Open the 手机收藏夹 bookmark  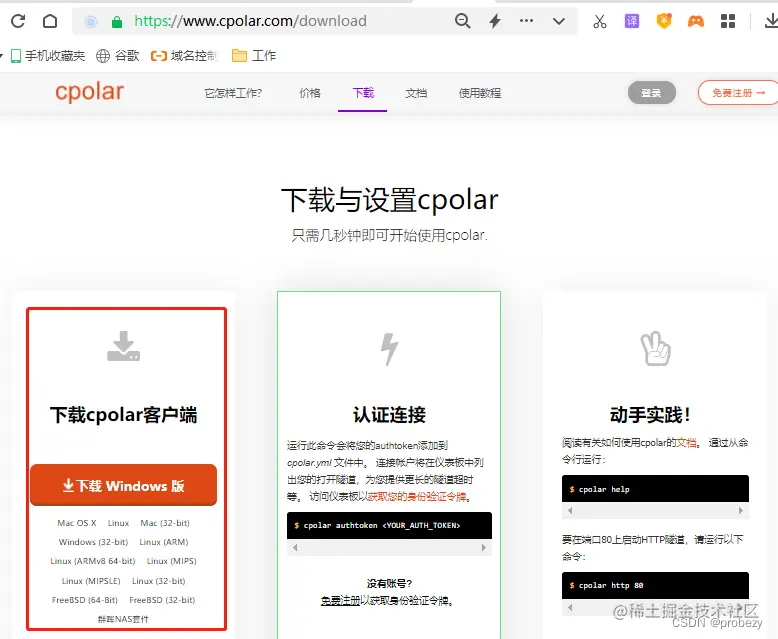point(48,56)
